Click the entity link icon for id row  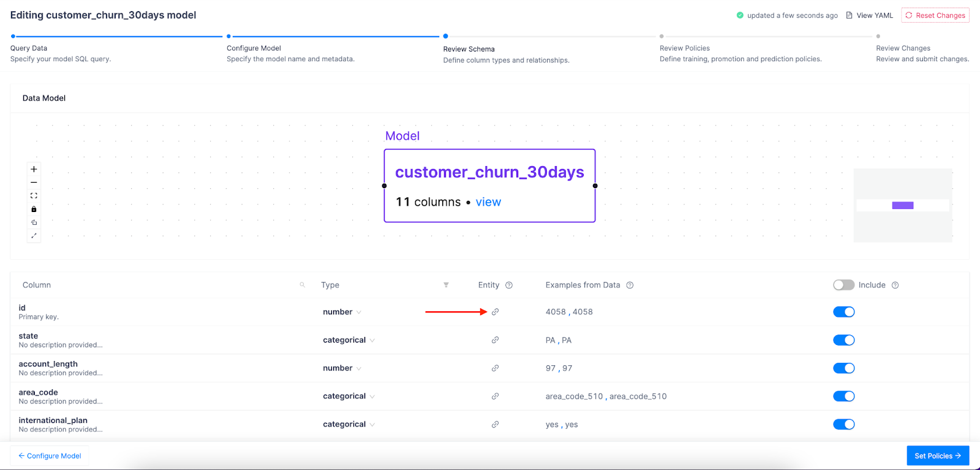tap(495, 312)
